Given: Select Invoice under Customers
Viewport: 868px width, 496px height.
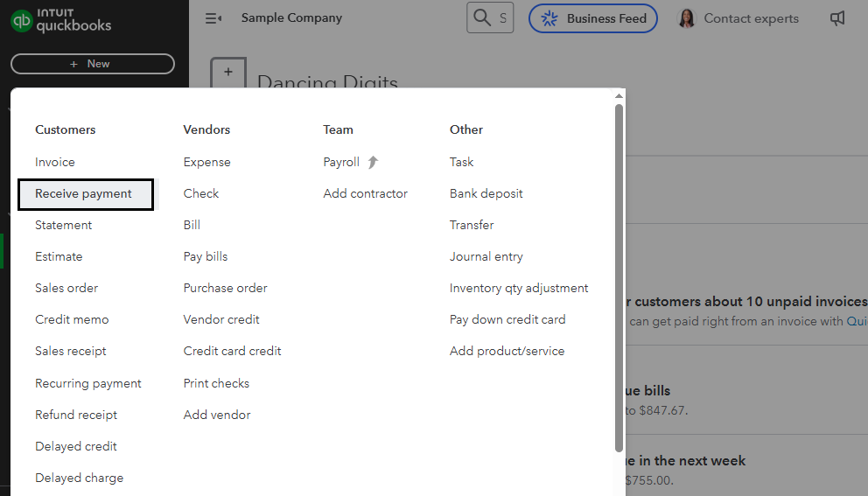Looking at the screenshot, I should point(55,162).
